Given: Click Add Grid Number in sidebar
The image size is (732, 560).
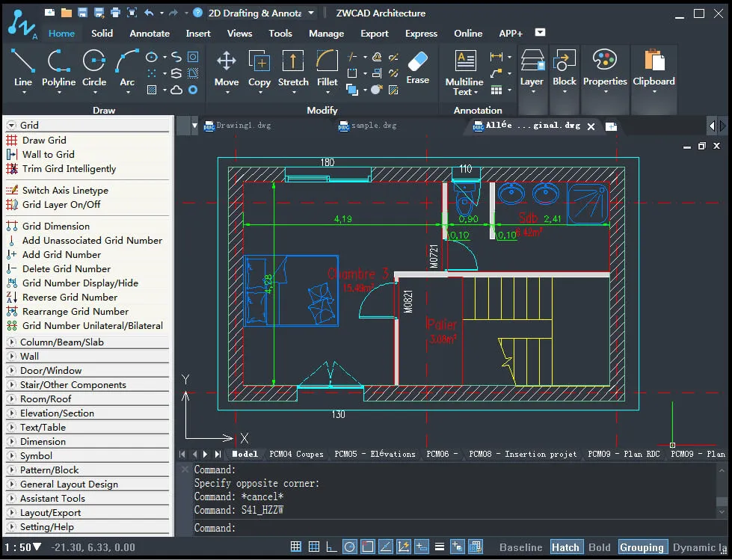Looking at the screenshot, I should tap(61, 254).
